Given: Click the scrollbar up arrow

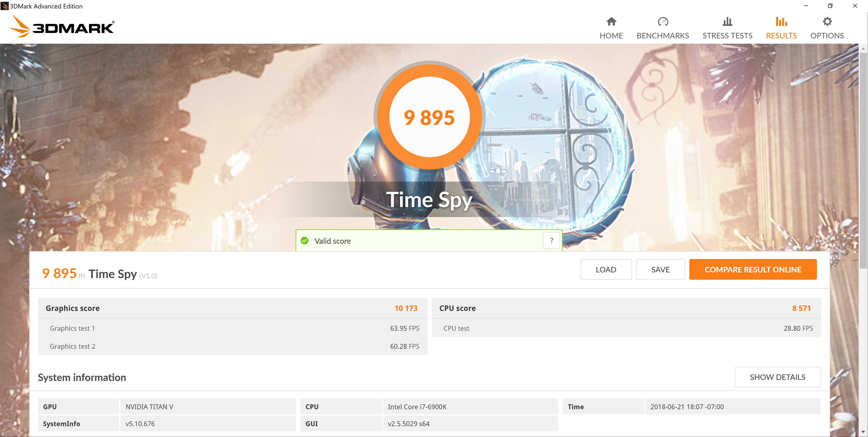Looking at the screenshot, I should (863, 49).
